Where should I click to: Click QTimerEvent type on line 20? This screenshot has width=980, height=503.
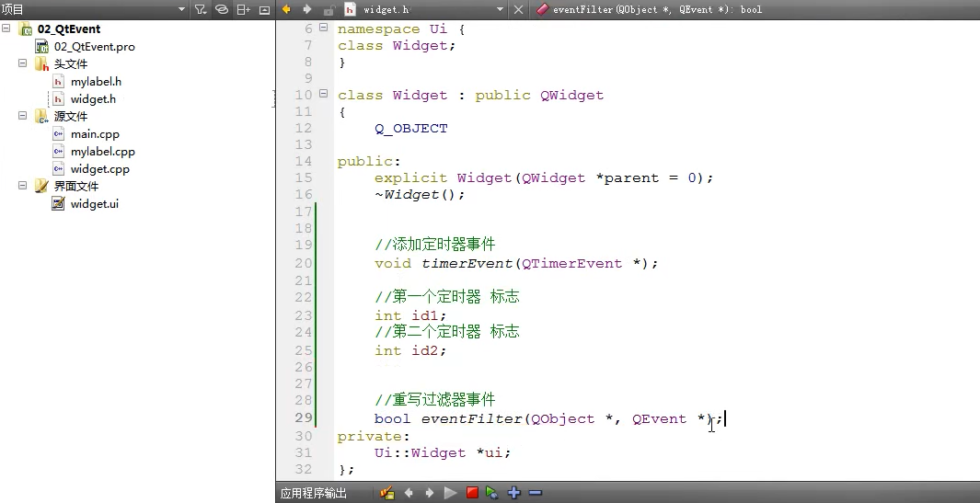click(571, 263)
